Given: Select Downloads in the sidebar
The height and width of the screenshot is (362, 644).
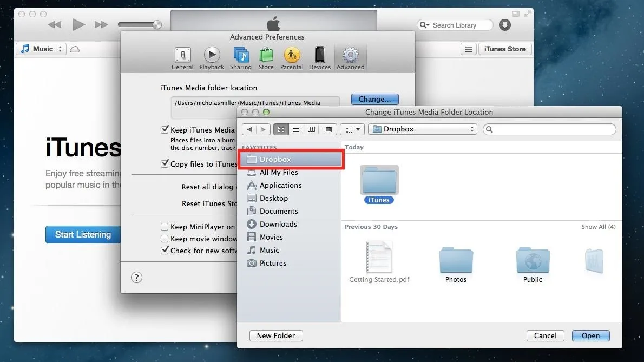Looking at the screenshot, I should click(289, 224).
